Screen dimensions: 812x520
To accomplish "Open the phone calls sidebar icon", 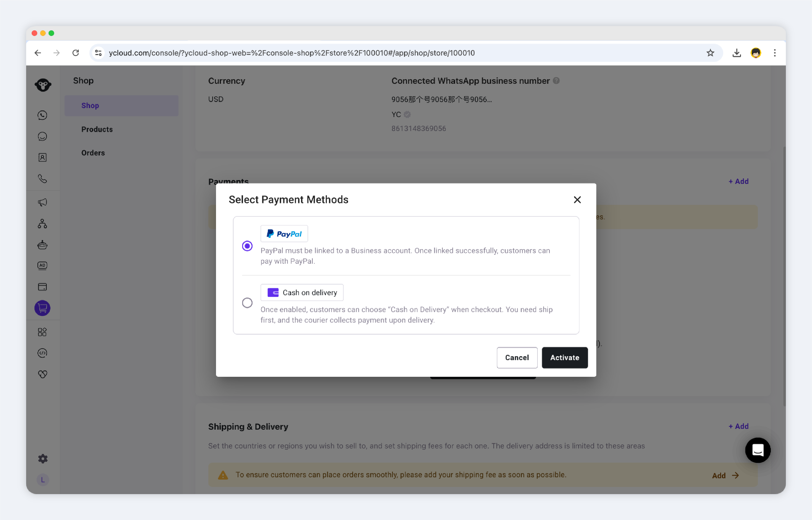I will click(x=43, y=179).
